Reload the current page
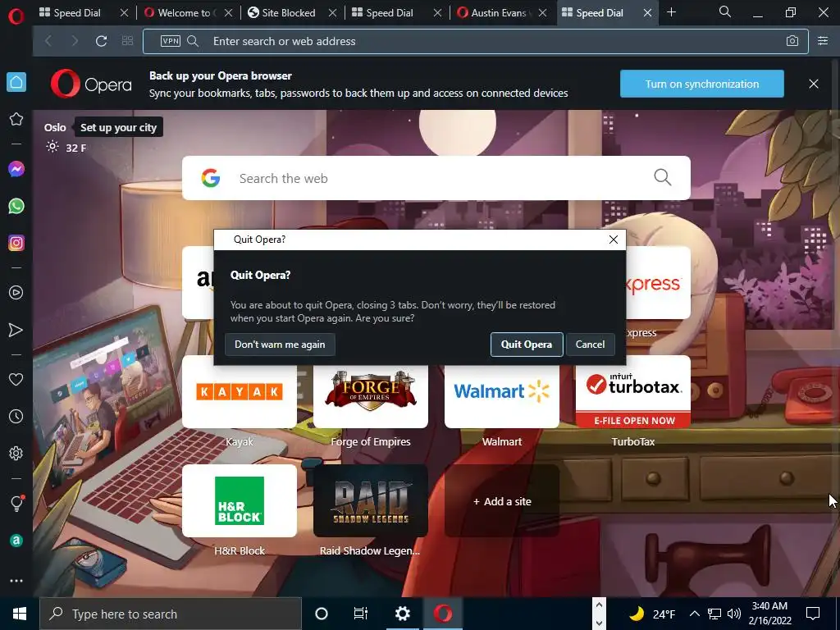 click(101, 41)
